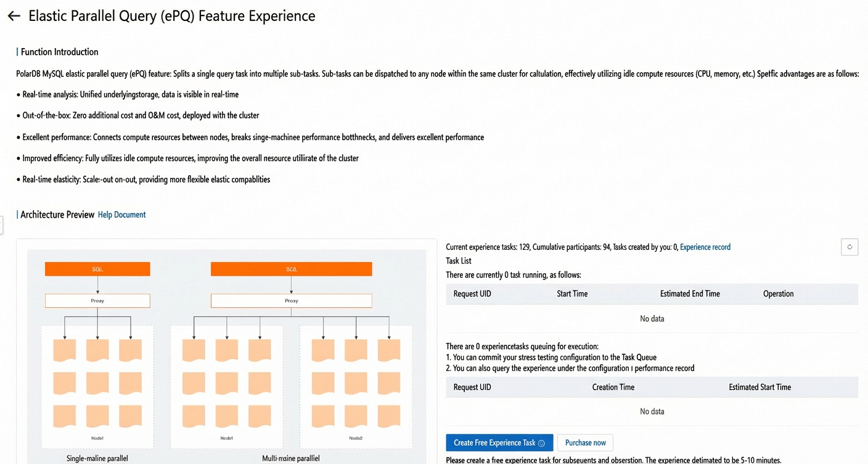Click the Node2 block in the diagram
The image size is (868, 464).
356,387
